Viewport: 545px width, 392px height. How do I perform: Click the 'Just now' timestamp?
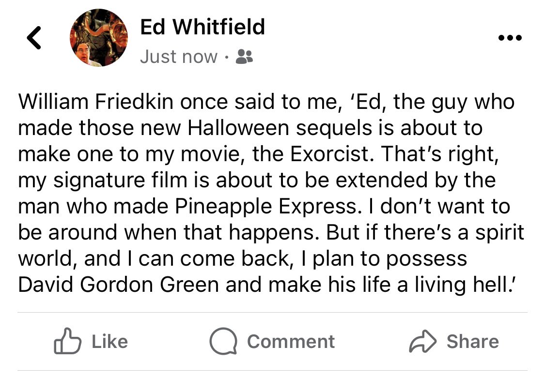[x=179, y=57]
